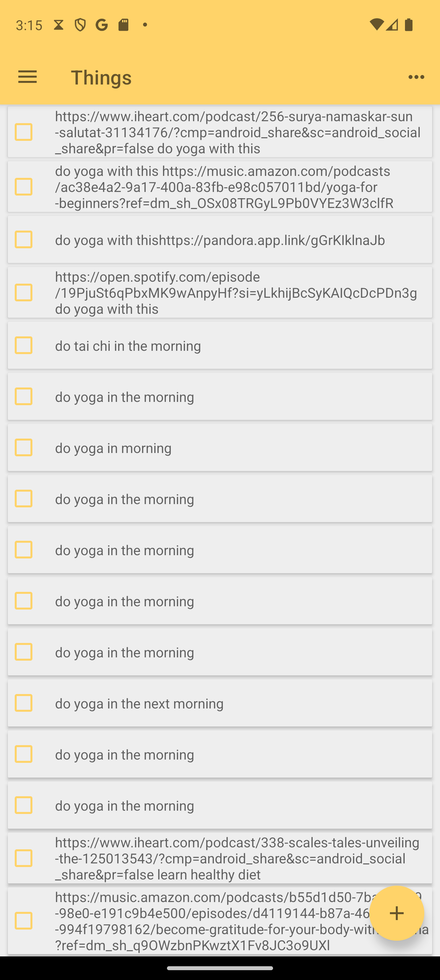The image size is (440, 980).
Task: Check the 'do tai chi in the morning' box
Action: (24, 346)
